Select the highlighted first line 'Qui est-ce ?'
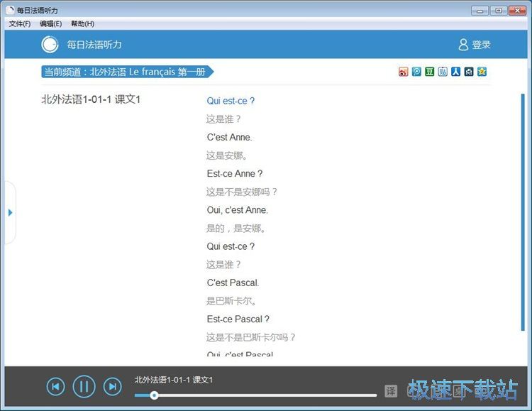This screenshot has width=532, height=411. [231, 101]
